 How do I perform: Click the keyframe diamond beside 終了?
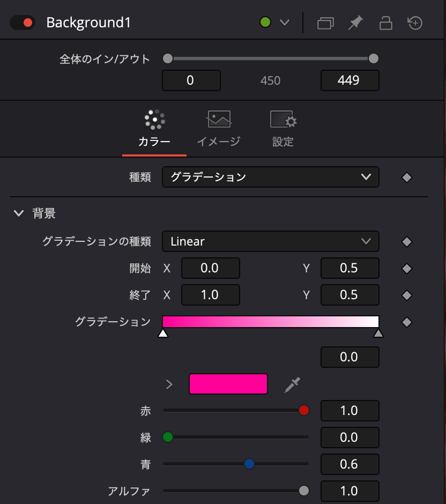[x=406, y=295]
